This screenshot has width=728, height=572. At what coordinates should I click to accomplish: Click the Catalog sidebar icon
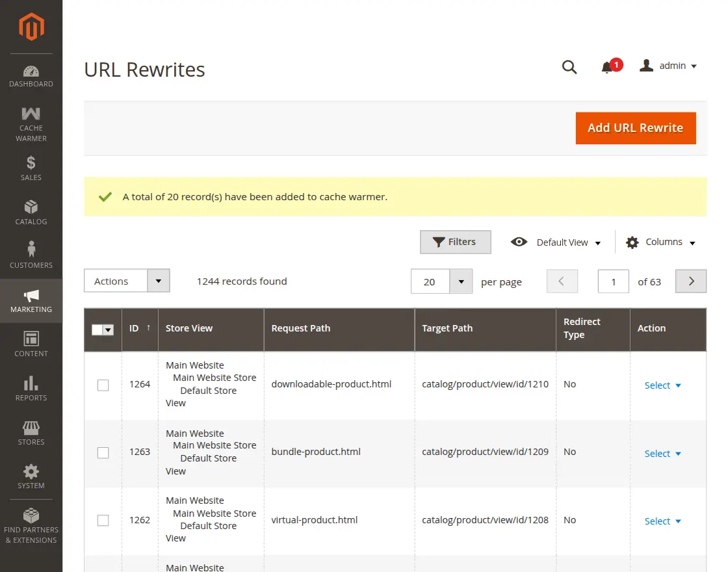click(31, 211)
